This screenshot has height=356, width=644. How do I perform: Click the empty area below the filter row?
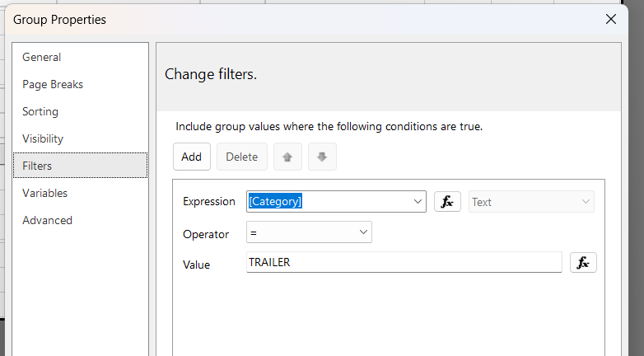[x=389, y=316]
